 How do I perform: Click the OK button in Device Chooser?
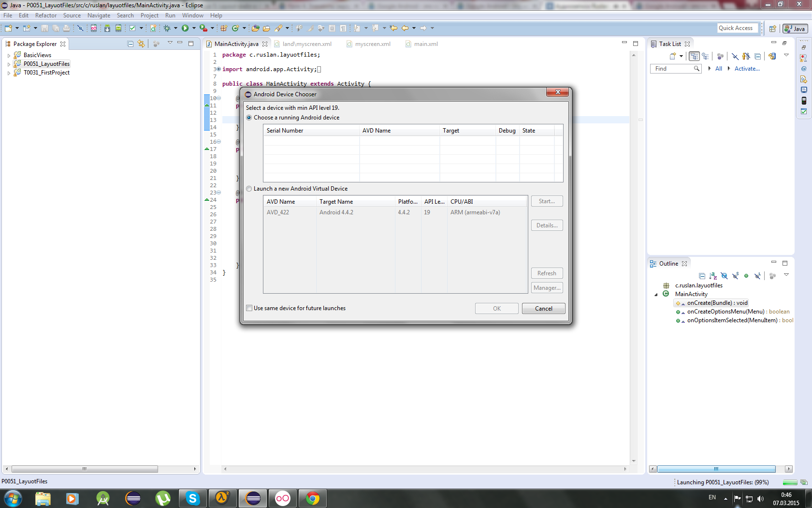497,309
